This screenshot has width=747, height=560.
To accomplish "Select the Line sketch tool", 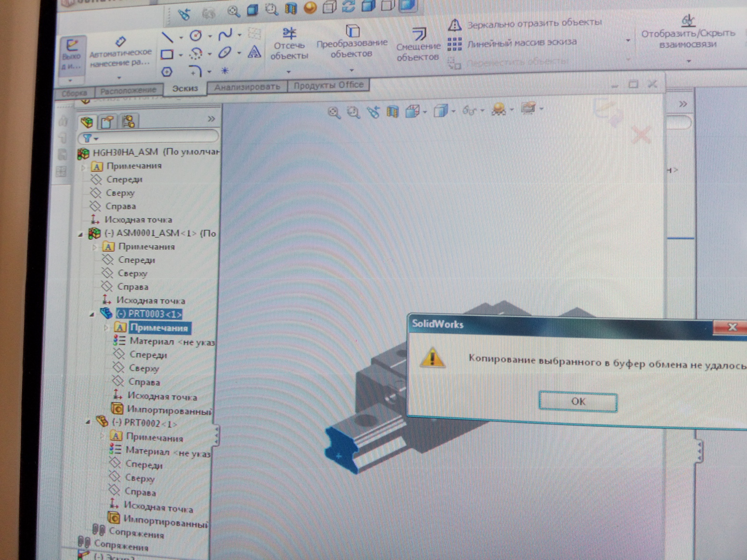I will [167, 37].
